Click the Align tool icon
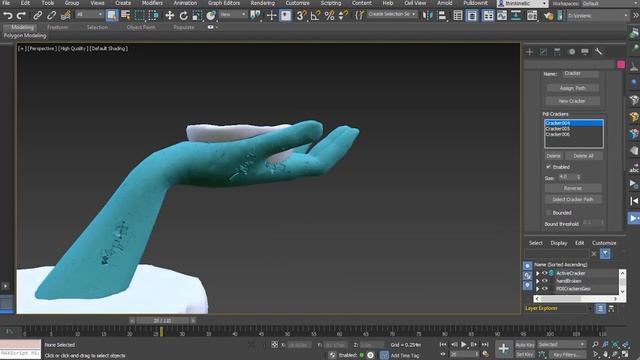 point(442,16)
